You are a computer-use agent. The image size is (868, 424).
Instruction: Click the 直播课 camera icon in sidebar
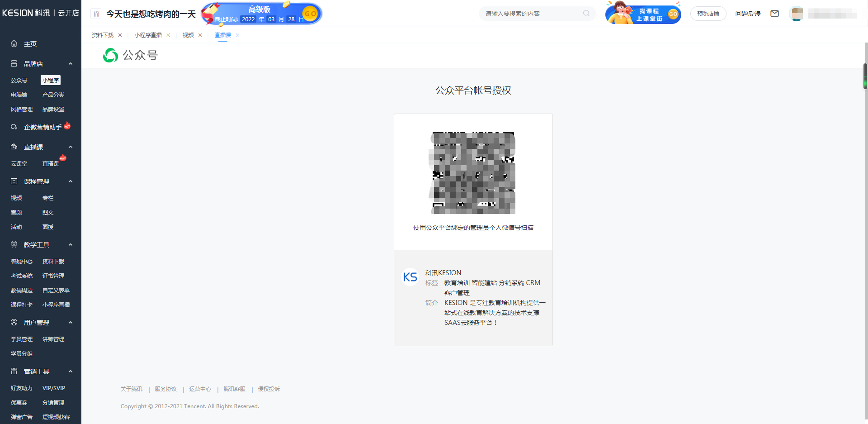14,147
